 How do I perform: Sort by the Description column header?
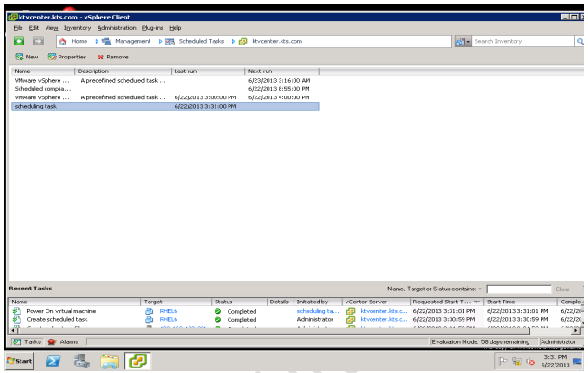click(x=123, y=71)
